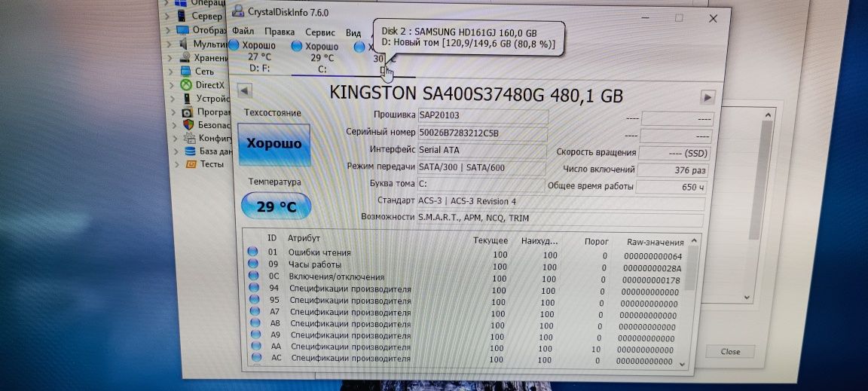Click the Raw-значения column header
The width and height of the screenshot is (868, 391).
(656, 243)
